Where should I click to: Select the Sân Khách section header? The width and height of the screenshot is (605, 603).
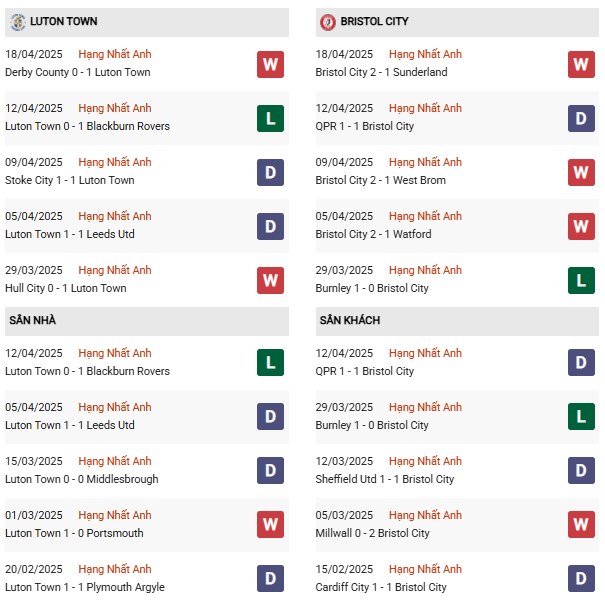click(x=348, y=321)
